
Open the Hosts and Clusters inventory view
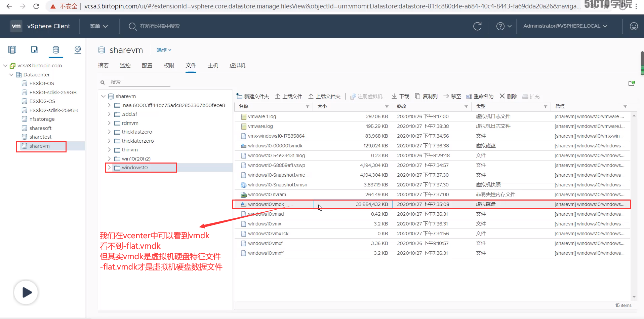click(x=12, y=50)
